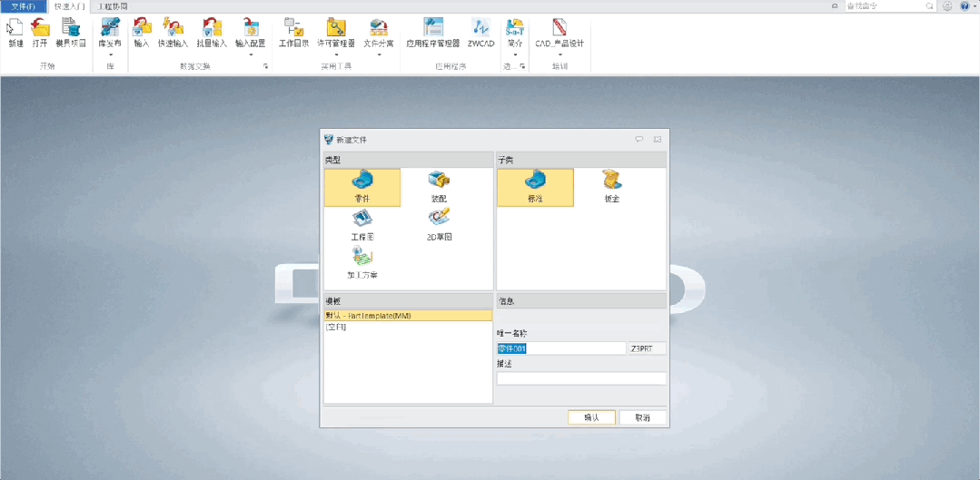Image resolution: width=980 pixels, height=480 pixels.
Task: Click the 快速输入 quick import icon
Action: coord(173,33)
